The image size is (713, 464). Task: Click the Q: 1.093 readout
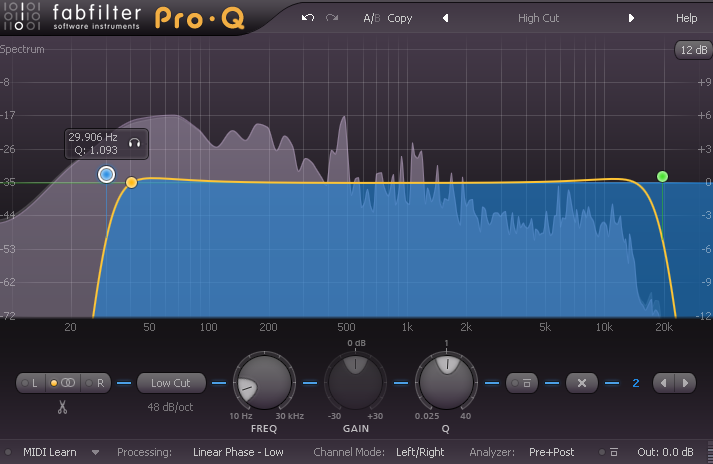pos(96,150)
